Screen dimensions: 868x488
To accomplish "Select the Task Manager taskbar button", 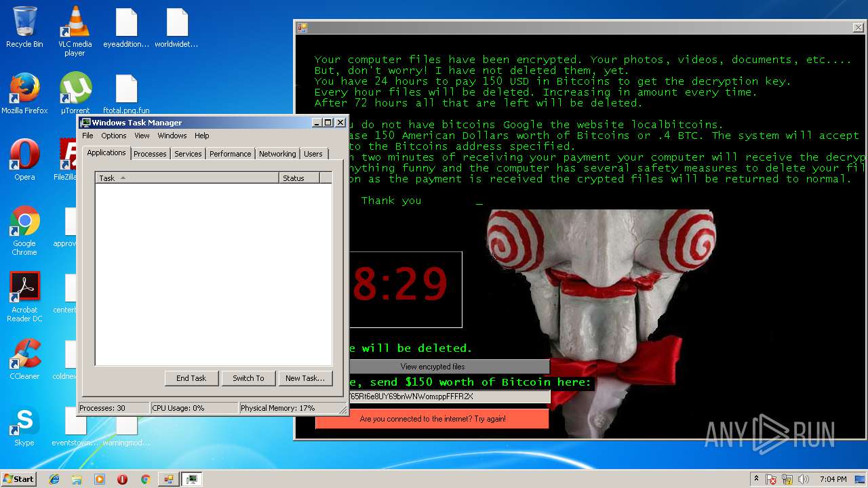I will [192, 479].
